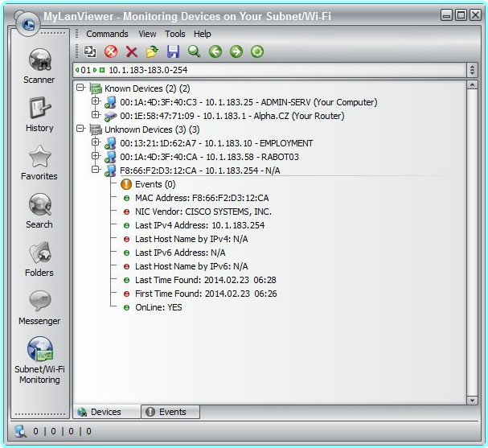Open the Messenger sidebar section
Viewport: 488px width, 448px height.
[x=39, y=307]
